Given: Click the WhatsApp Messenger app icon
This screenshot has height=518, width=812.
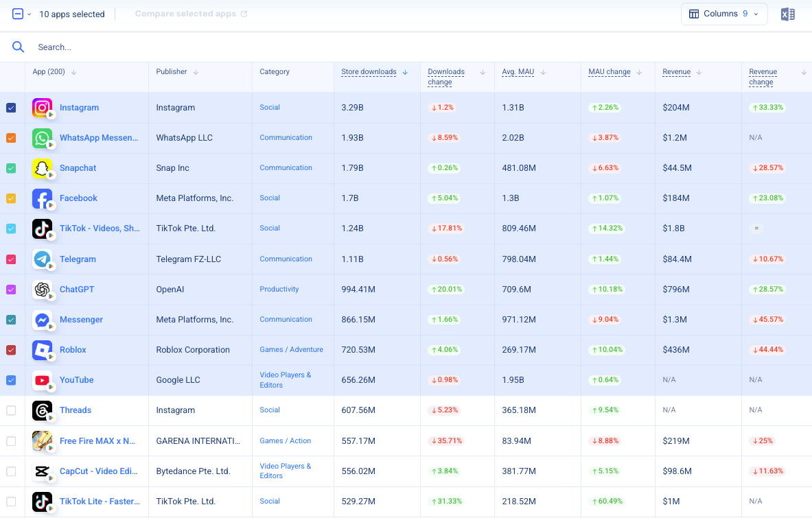Looking at the screenshot, I should click(42, 138).
